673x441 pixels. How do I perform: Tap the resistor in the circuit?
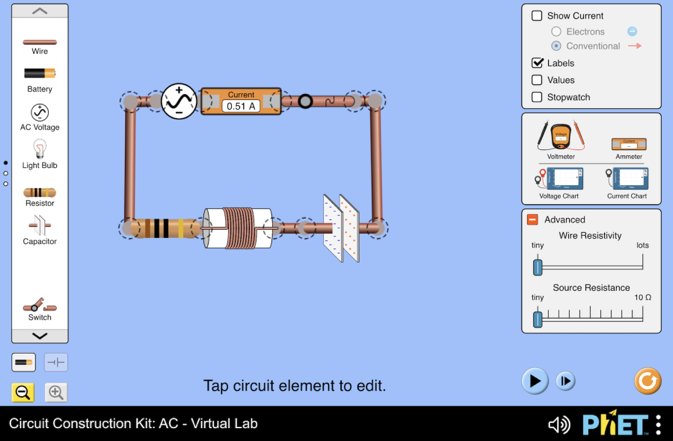(x=165, y=228)
